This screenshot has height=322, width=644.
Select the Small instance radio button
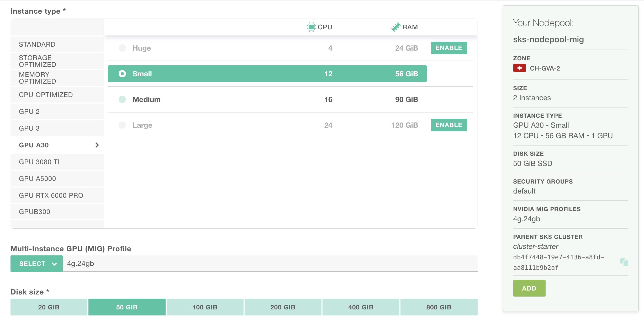coord(122,74)
